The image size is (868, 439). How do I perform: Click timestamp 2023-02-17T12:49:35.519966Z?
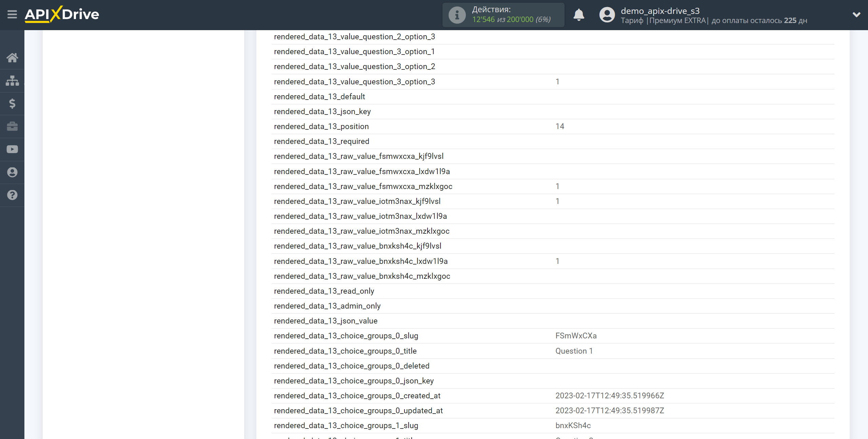point(610,396)
